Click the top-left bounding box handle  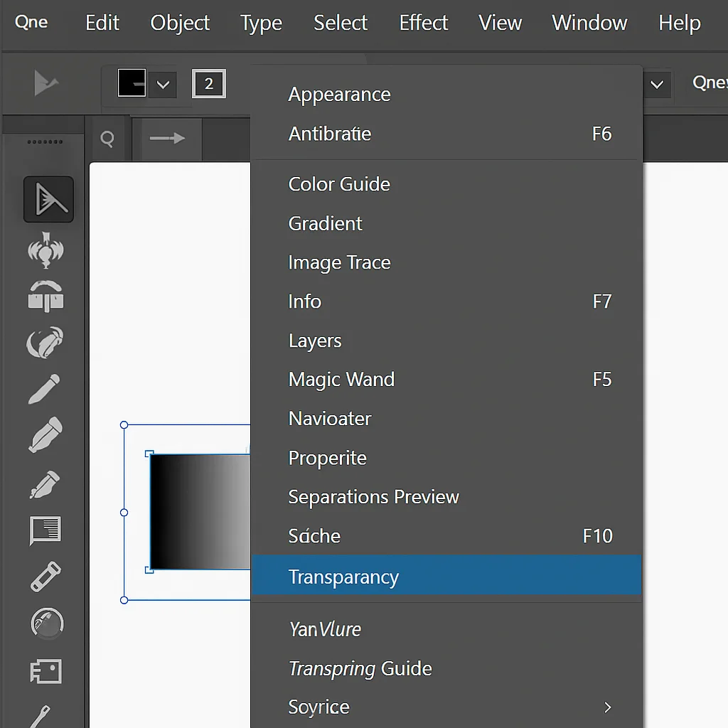(124, 425)
